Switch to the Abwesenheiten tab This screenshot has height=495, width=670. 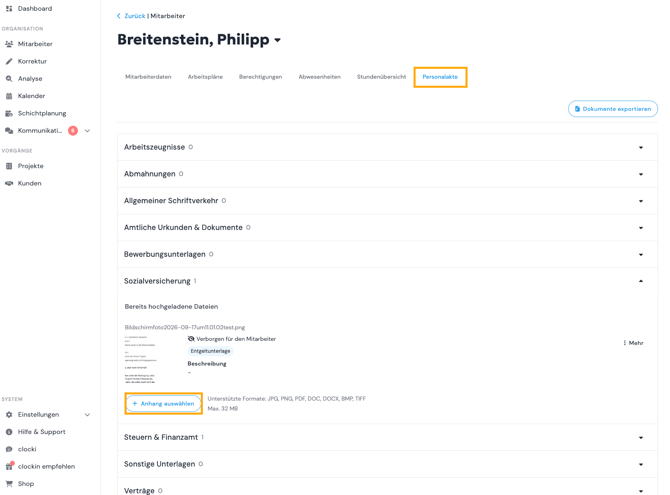click(x=320, y=77)
